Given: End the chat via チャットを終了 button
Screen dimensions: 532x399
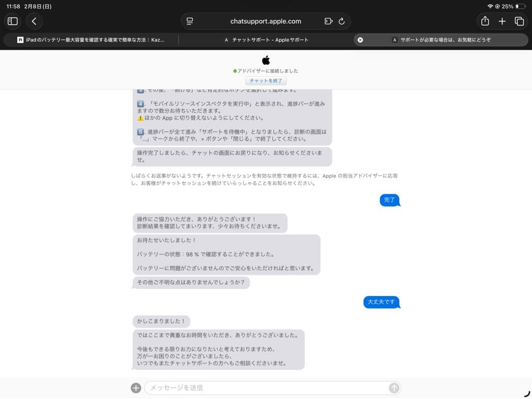Looking at the screenshot, I should pyautogui.click(x=266, y=80).
